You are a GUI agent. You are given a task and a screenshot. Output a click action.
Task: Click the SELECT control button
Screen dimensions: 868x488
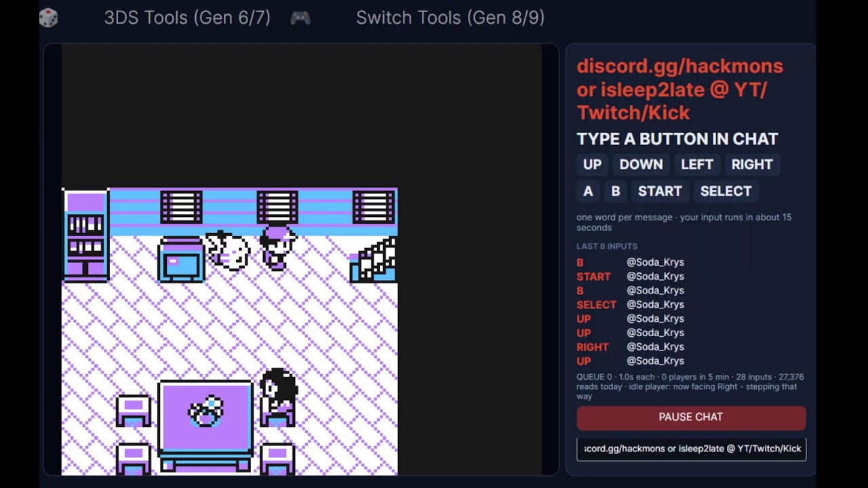726,191
